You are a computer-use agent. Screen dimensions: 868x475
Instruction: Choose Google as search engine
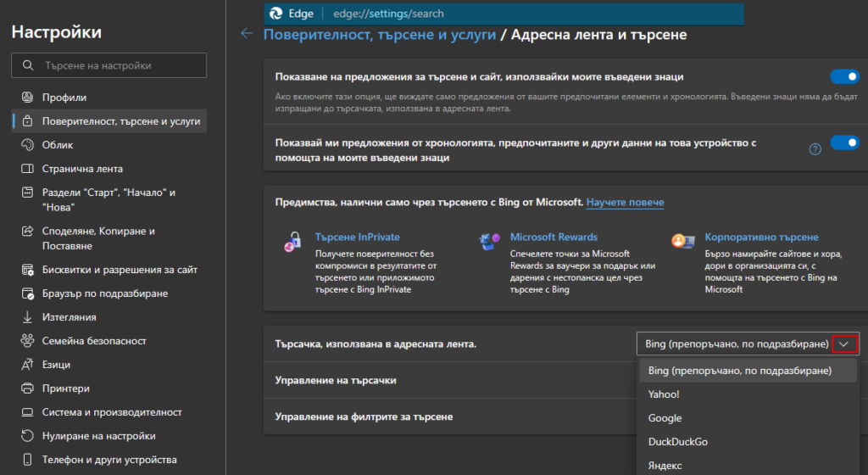click(x=748, y=418)
